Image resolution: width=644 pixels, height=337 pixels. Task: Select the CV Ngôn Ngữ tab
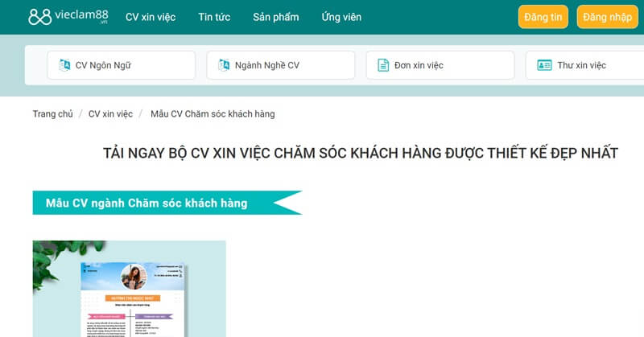(x=122, y=65)
